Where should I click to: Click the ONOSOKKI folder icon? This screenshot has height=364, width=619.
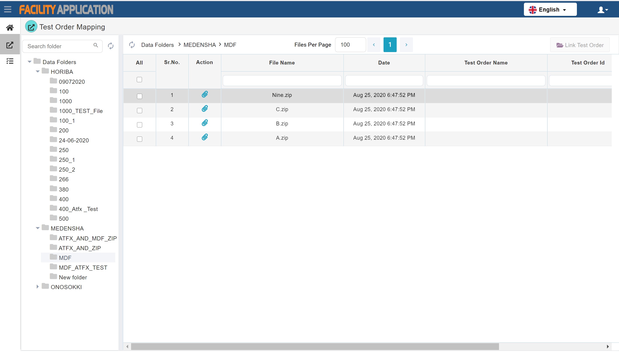[45, 286]
